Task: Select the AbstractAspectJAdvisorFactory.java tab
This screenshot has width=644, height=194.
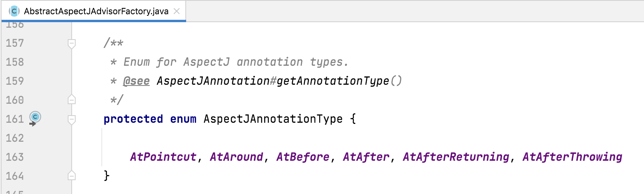Action: [94, 11]
